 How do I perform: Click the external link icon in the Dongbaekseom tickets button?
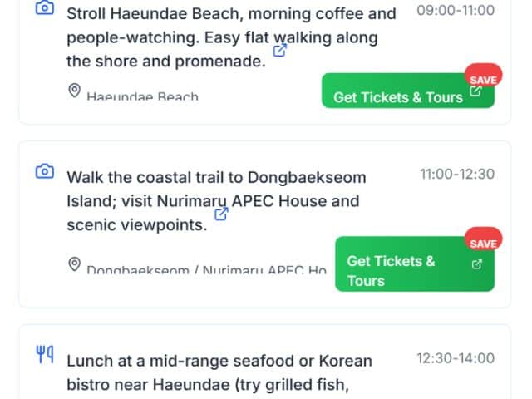coord(476,264)
